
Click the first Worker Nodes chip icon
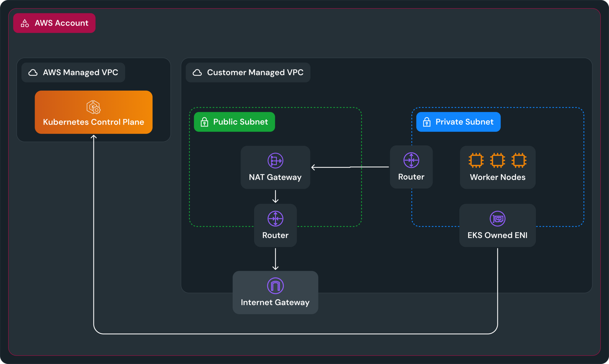pyautogui.click(x=476, y=160)
